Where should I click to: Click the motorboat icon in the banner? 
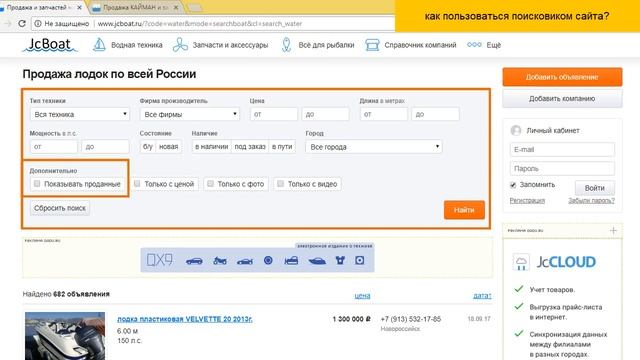pyautogui.click(x=317, y=261)
